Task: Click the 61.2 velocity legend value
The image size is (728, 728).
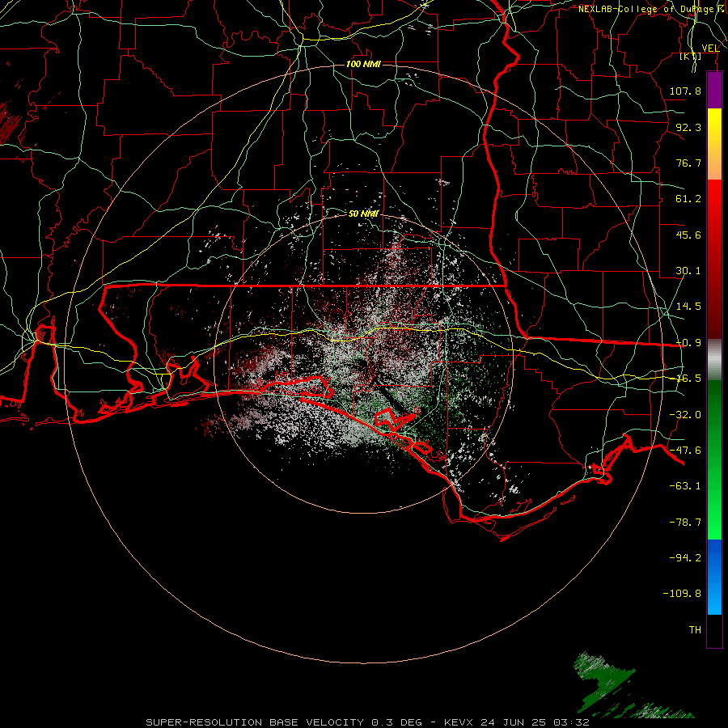Action: click(688, 199)
